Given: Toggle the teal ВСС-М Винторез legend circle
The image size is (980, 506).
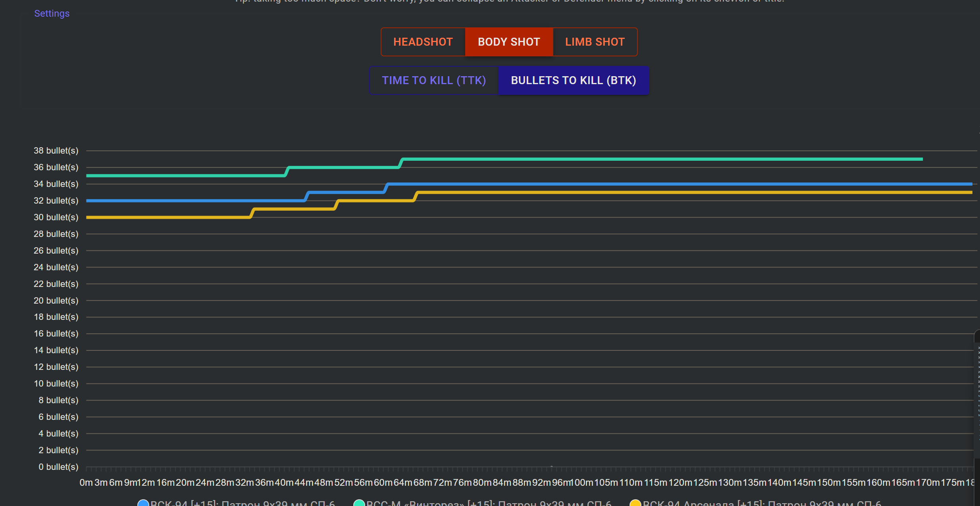Looking at the screenshot, I should (x=359, y=503).
